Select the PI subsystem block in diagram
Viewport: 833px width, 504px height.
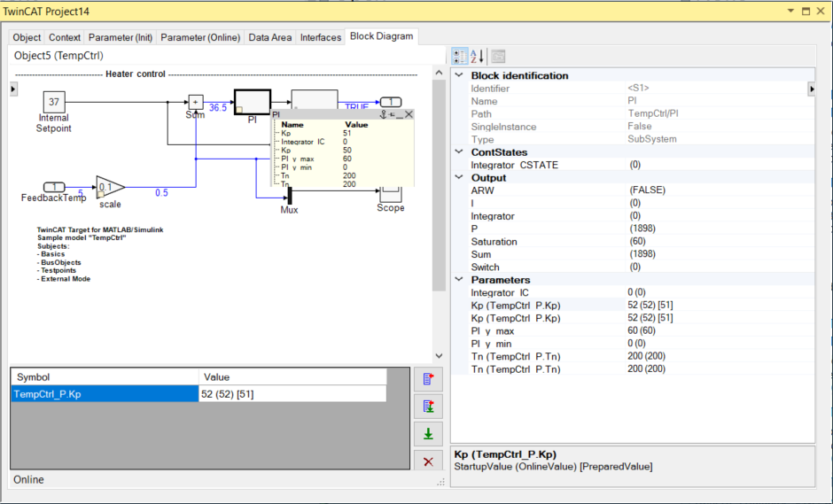[253, 102]
